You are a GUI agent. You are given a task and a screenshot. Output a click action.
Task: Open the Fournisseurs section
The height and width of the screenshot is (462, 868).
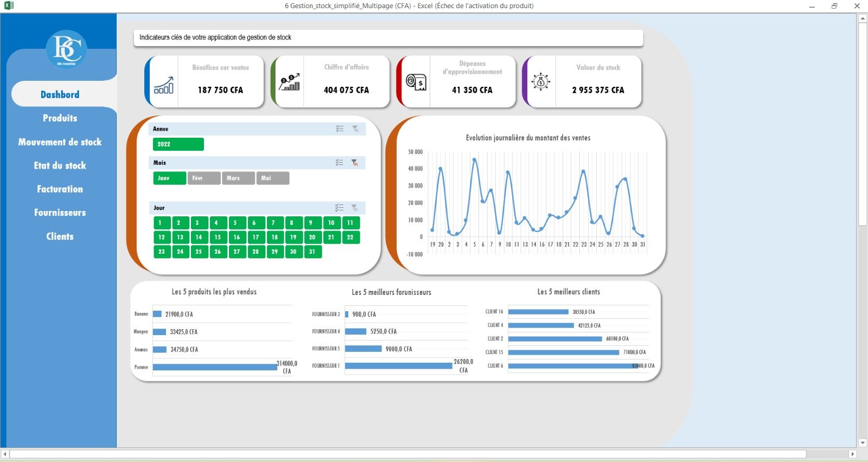pyautogui.click(x=60, y=213)
